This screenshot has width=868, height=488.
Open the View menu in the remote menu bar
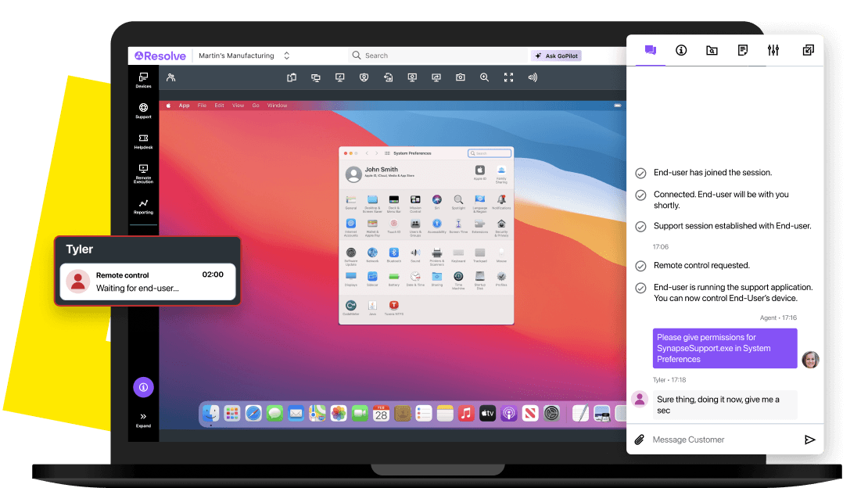pos(238,106)
